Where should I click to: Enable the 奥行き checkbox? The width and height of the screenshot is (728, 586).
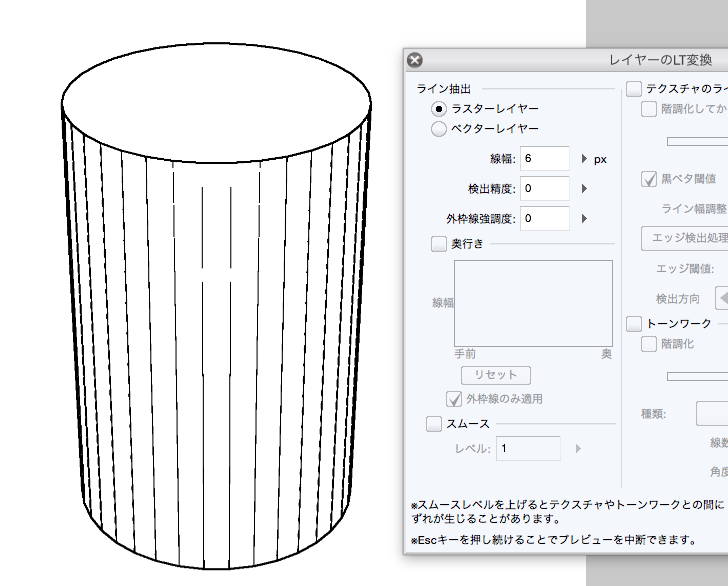(x=438, y=243)
